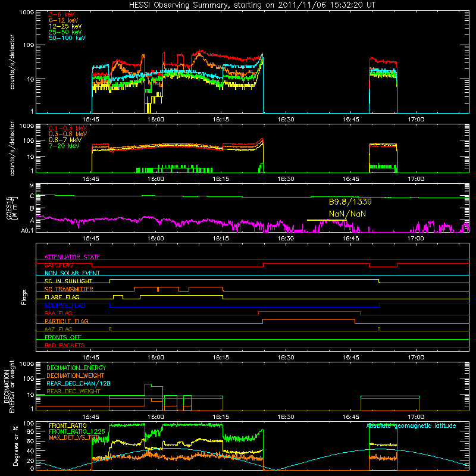This screenshot has height=476, width=476.
Task: Select the dim olive flag label above FRONTS_OFF
Action: pyautogui.click(x=58, y=330)
